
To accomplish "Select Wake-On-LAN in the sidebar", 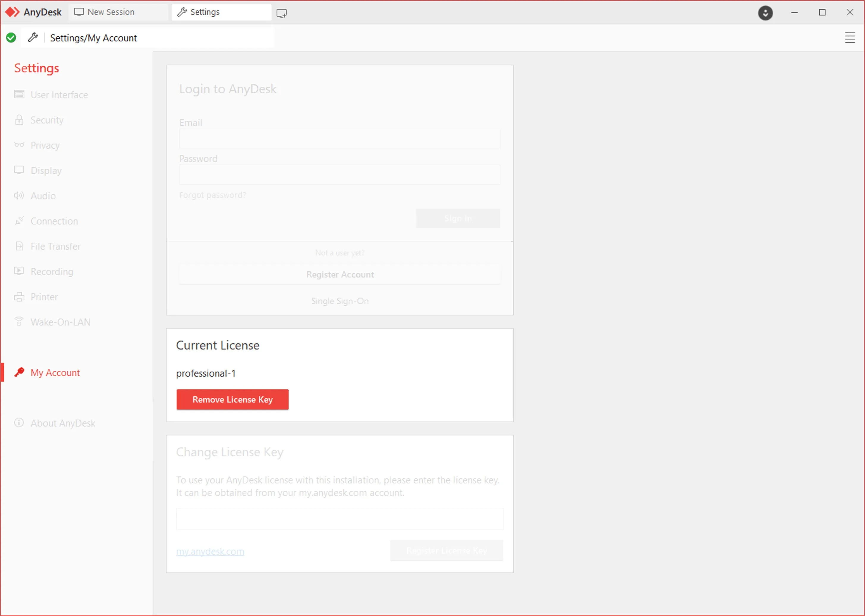I will 60,322.
